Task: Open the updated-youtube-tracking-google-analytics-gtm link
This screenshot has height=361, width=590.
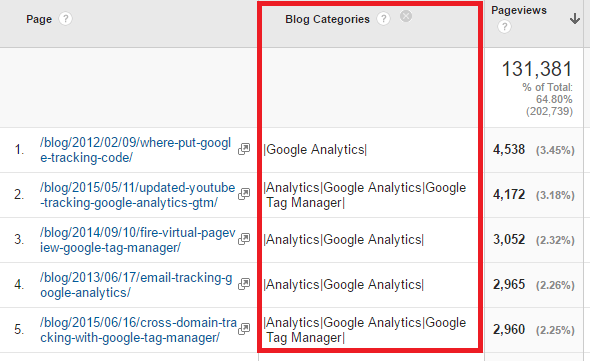Action: 137,195
